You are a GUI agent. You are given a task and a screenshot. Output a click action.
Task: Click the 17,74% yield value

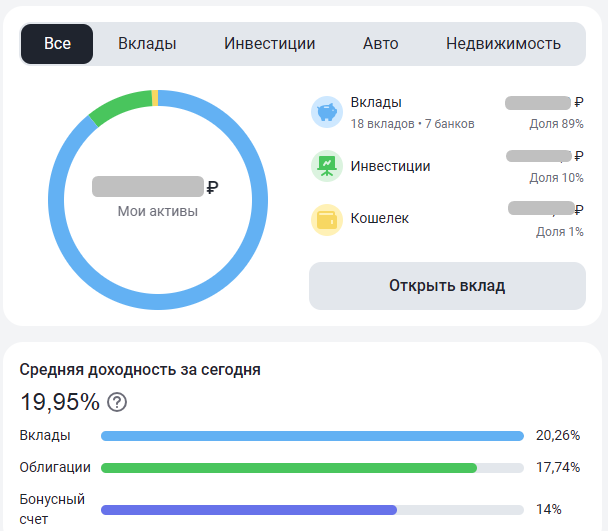point(558,467)
